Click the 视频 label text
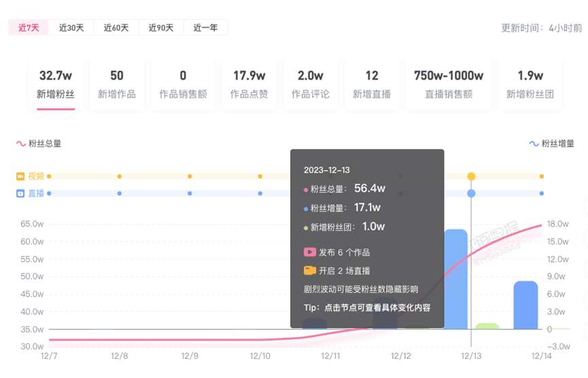The image size is (588, 378). (36, 176)
